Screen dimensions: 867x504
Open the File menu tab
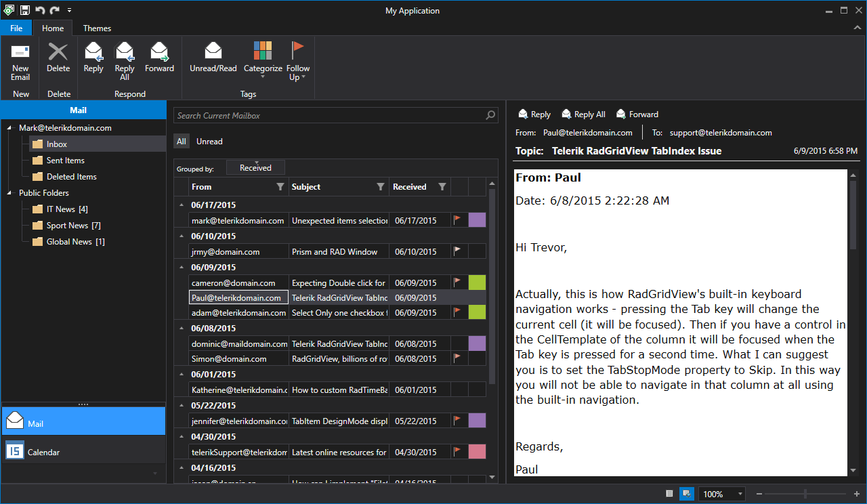pos(16,28)
